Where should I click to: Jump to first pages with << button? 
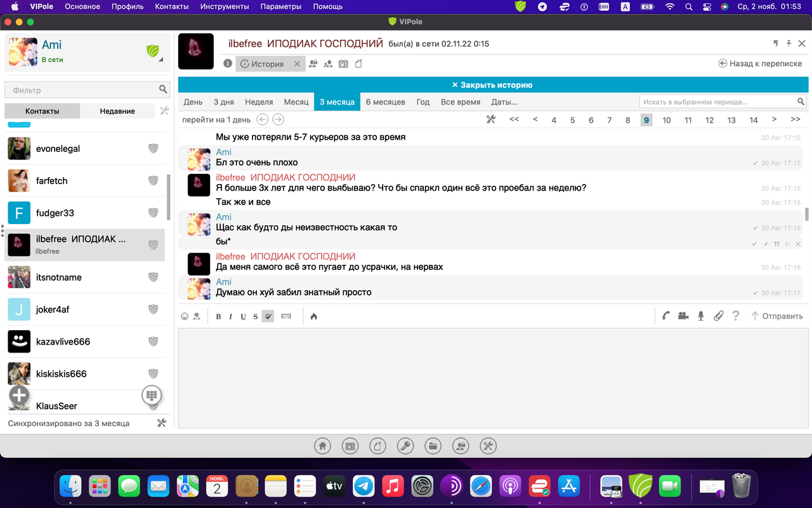(x=514, y=119)
